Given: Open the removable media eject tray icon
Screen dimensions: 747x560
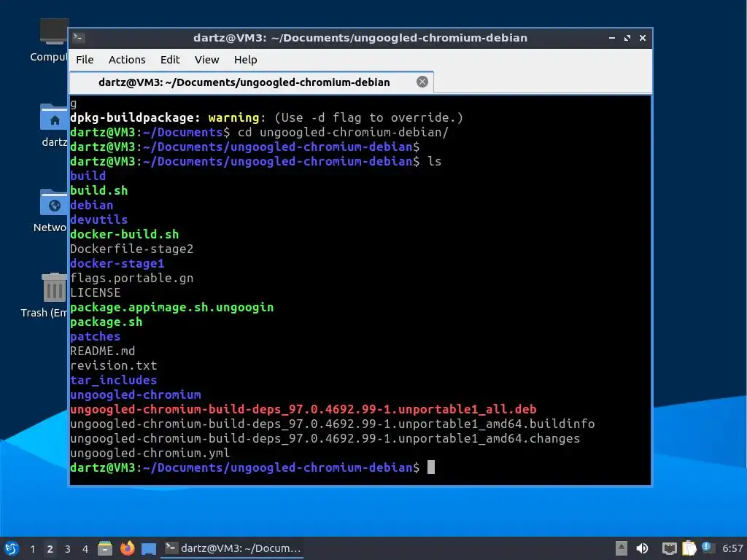Looking at the screenshot, I should pyautogui.click(x=622, y=548).
